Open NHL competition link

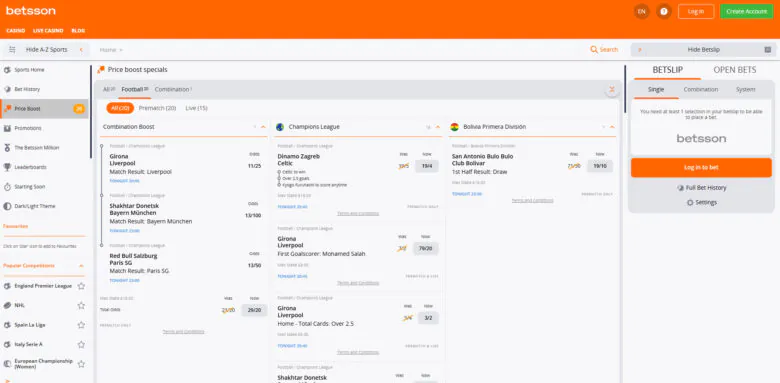tap(19, 305)
